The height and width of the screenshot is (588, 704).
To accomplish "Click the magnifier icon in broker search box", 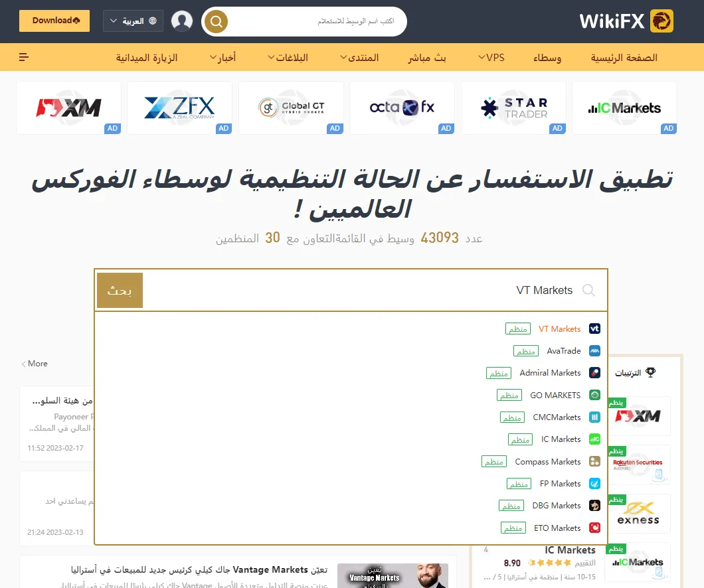I will (x=588, y=290).
